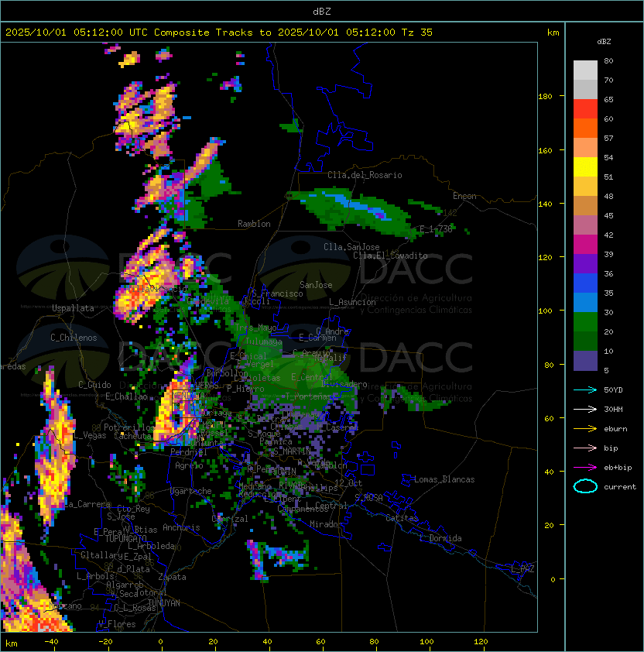Select the purple swatch between 39 and 36
Image resolution: width=644 pixels, height=652 pixels.
(x=585, y=264)
